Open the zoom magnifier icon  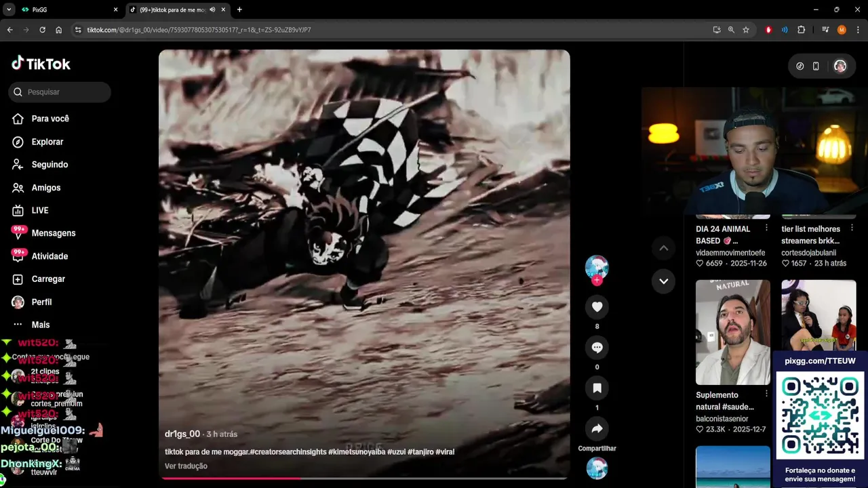731,30
